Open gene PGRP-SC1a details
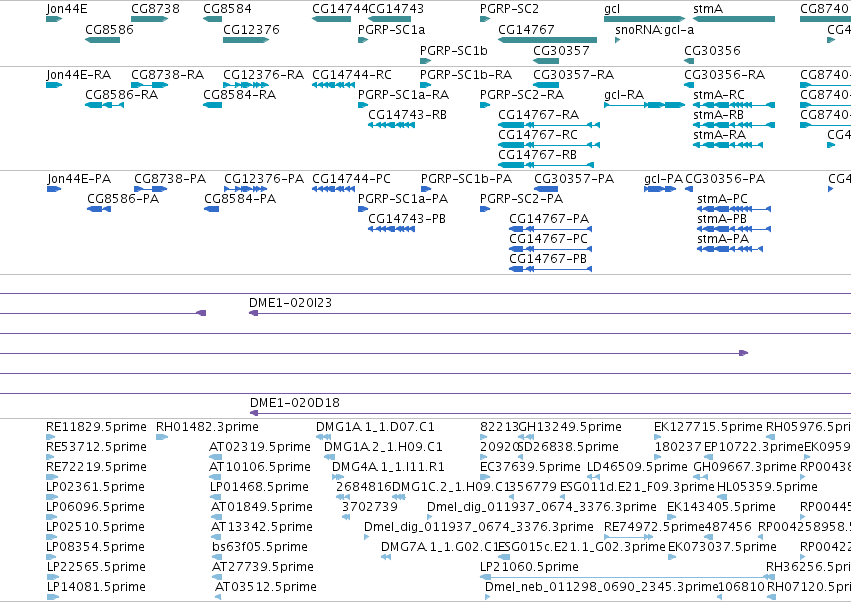The image size is (851, 602). [x=391, y=29]
